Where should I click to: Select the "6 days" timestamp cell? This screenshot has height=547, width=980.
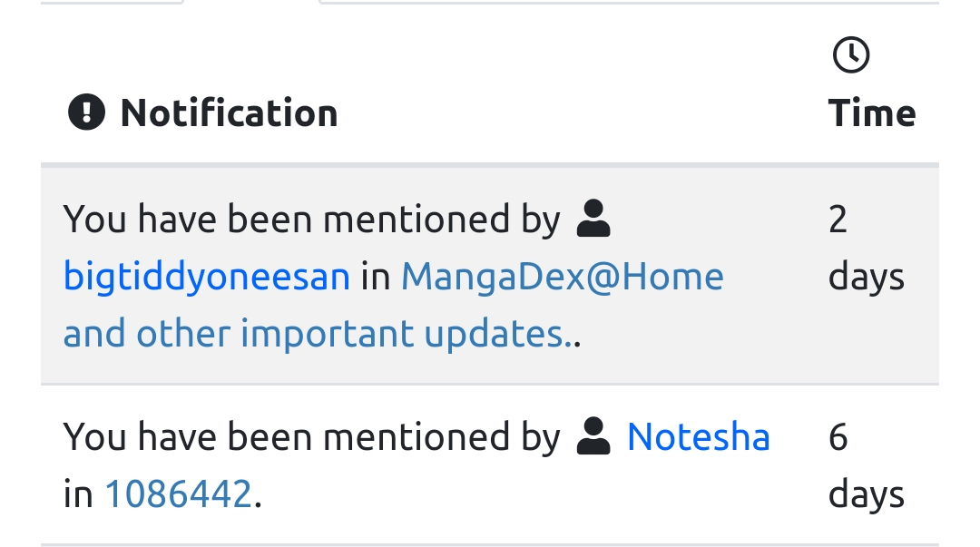pyautogui.click(x=866, y=466)
